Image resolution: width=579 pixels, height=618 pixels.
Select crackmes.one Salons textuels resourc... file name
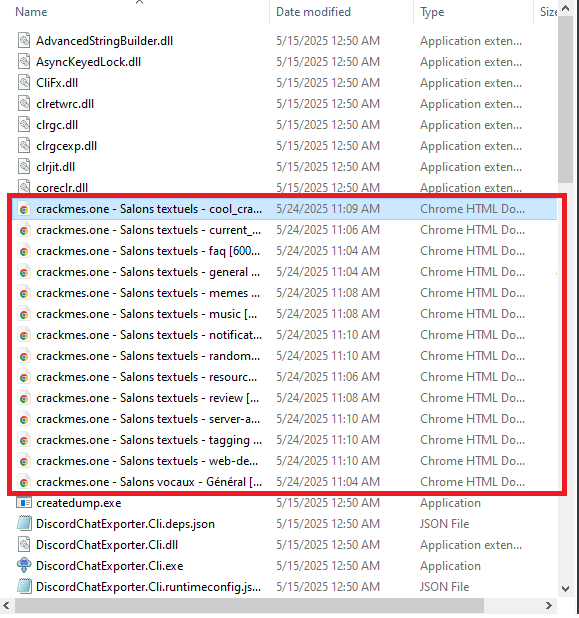(x=147, y=377)
